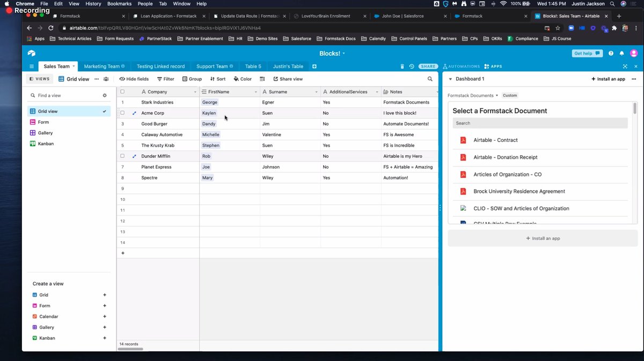Check the Dunder Mifflin row checkbox

(x=122, y=156)
